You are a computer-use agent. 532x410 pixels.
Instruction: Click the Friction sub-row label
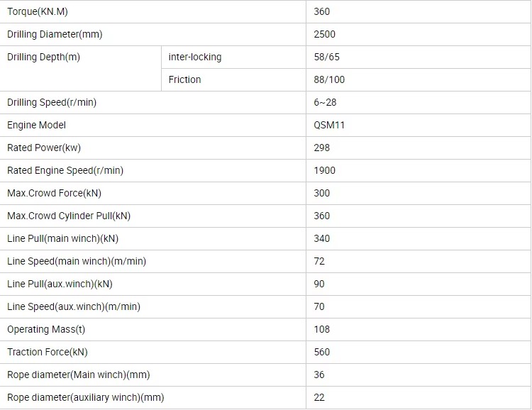(184, 79)
